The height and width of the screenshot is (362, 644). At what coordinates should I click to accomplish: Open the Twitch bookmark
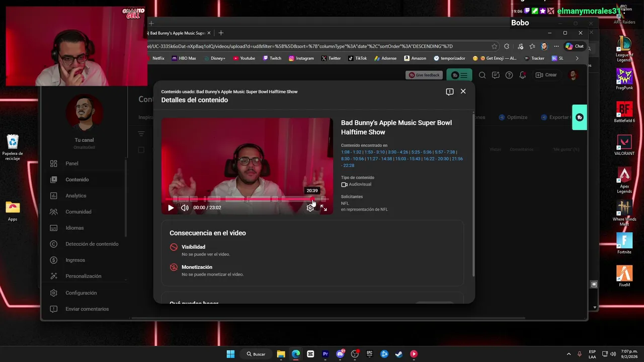272,58
